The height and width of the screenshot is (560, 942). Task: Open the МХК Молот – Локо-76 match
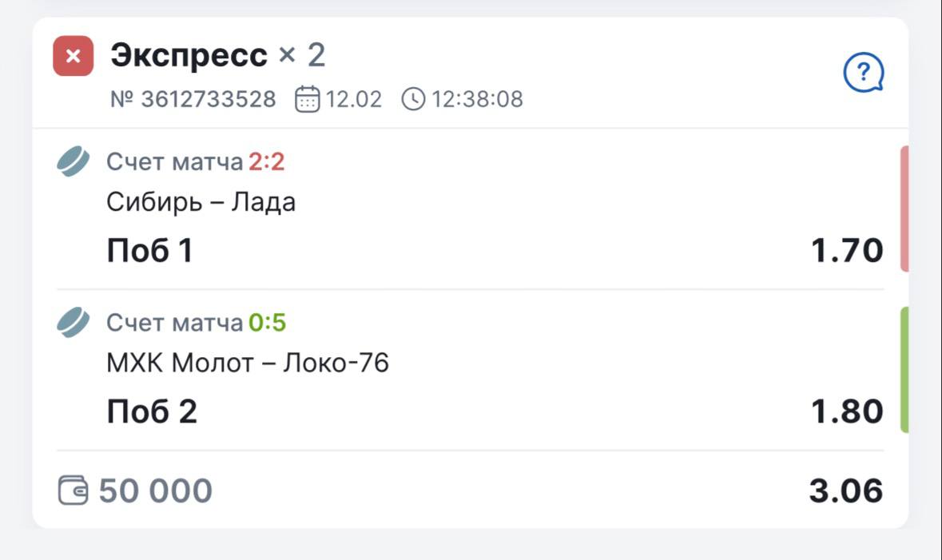[x=248, y=364]
